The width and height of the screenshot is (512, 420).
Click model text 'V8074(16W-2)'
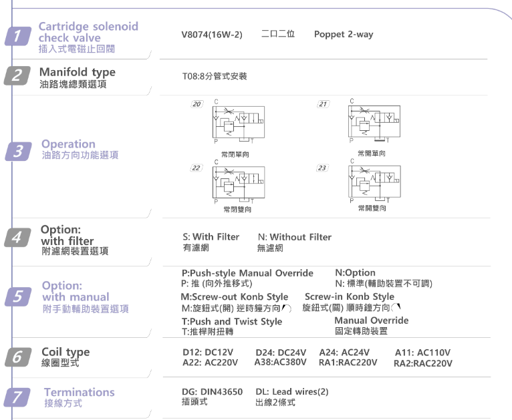pos(212,35)
